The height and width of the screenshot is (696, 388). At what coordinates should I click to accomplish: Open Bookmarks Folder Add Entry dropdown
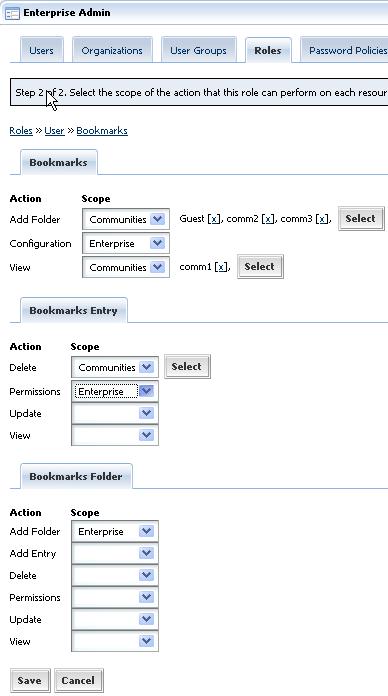pos(115,554)
